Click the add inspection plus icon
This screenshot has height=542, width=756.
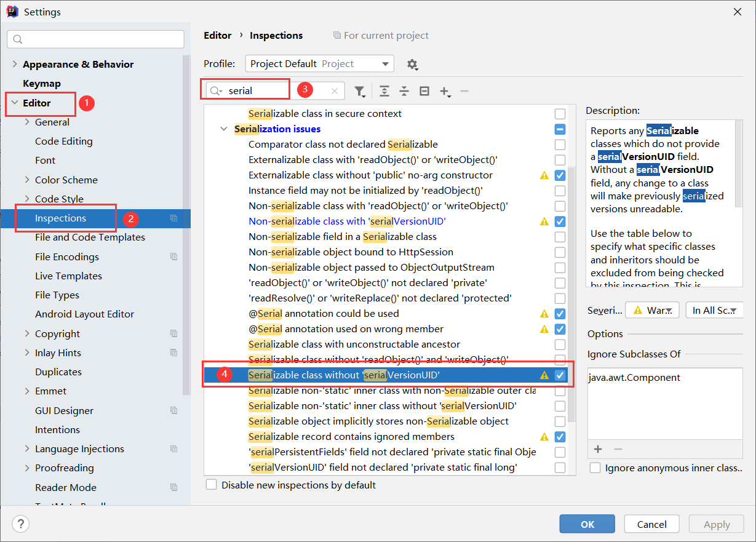click(x=445, y=91)
